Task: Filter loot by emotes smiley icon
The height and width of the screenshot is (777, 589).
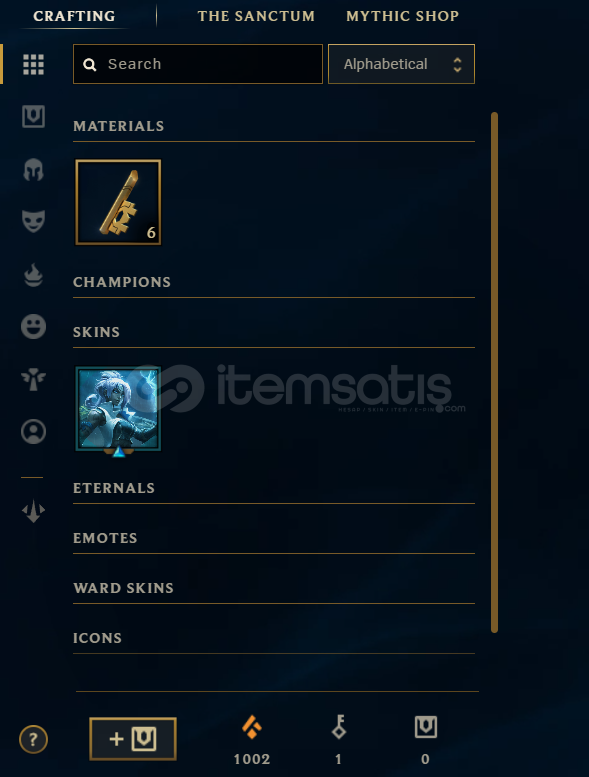Action: tap(33, 327)
